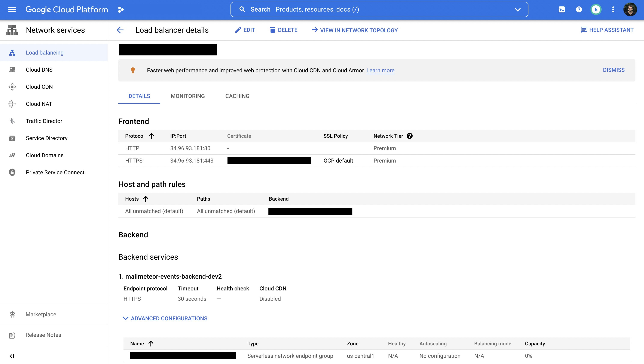Image resolution: width=644 pixels, height=364 pixels.
Task: Click the IP:Port column header
Action: click(178, 136)
